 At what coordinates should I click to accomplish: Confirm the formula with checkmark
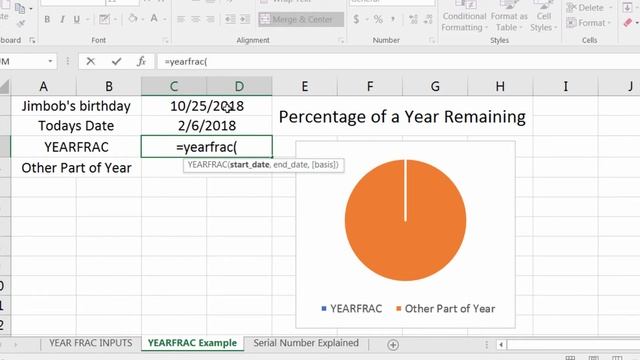(116, 62)
